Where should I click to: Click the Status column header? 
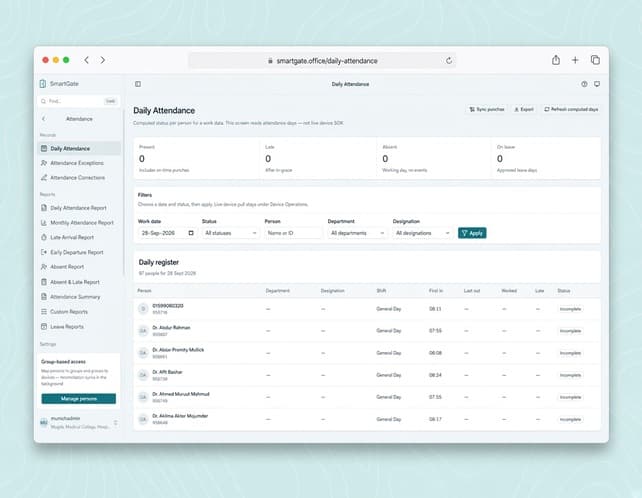click(563, 291)
